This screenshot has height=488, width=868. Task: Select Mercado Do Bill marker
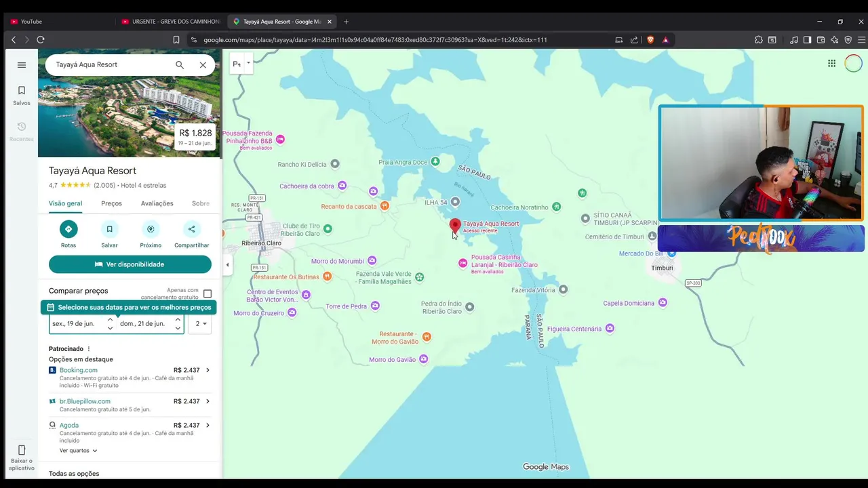(671, 253)
